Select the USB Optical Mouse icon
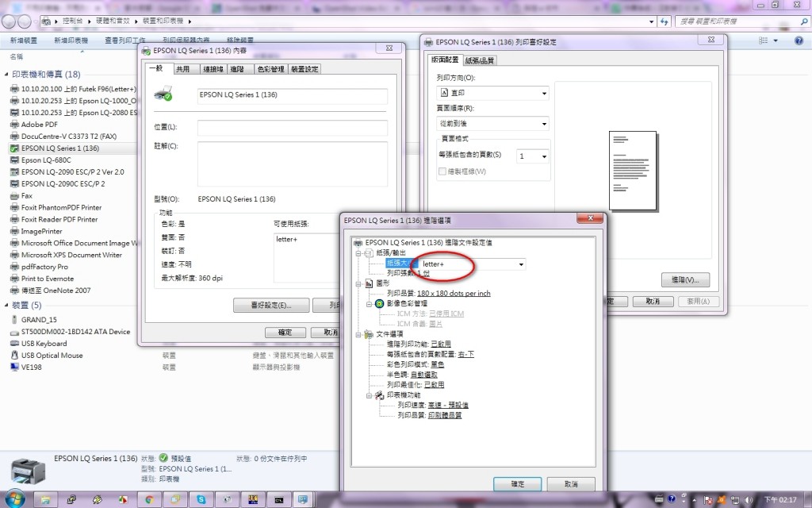Viewport: 812px width, 508px height. pos(14,356)
